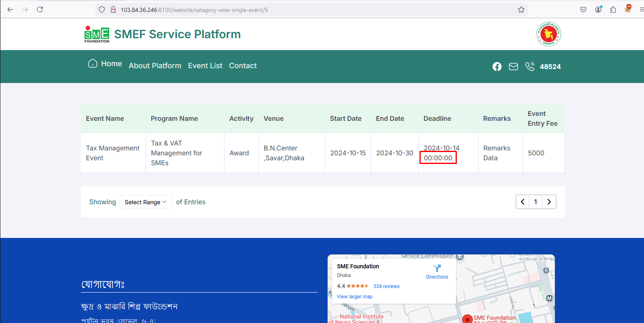Expand the Select Range dropdown
644x323 pixels.
pyautogui.click(x=146, y=202)
